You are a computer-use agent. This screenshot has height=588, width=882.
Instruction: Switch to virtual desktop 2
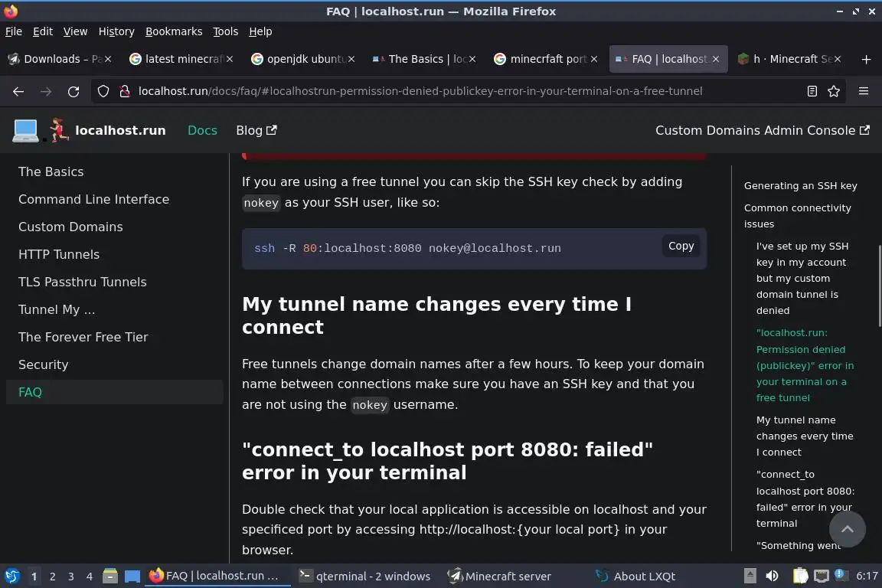[x=52, y=577]
